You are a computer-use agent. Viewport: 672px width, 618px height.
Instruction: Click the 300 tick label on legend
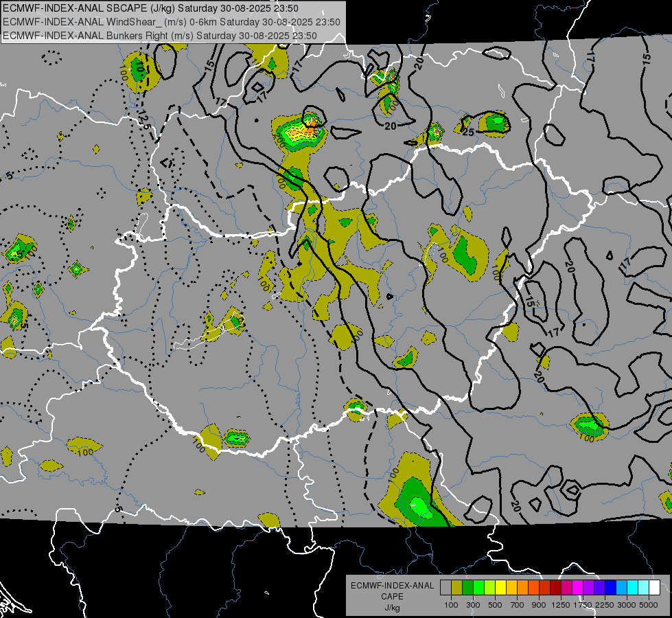[473, 605]
